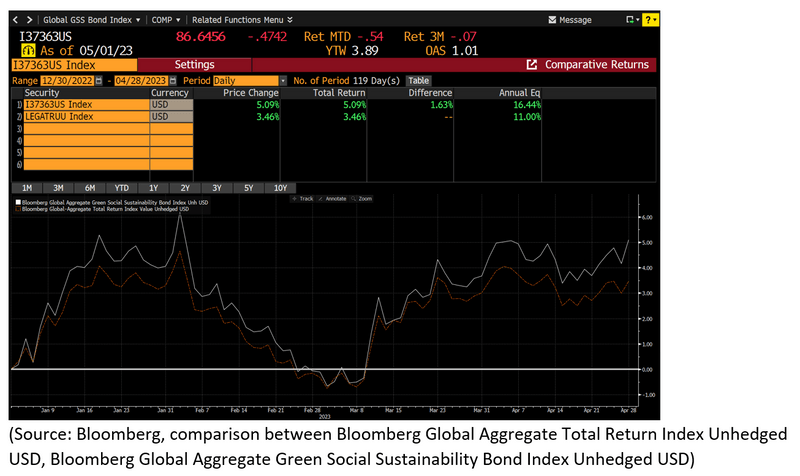Select the 1M range tab

coord(27,188)
